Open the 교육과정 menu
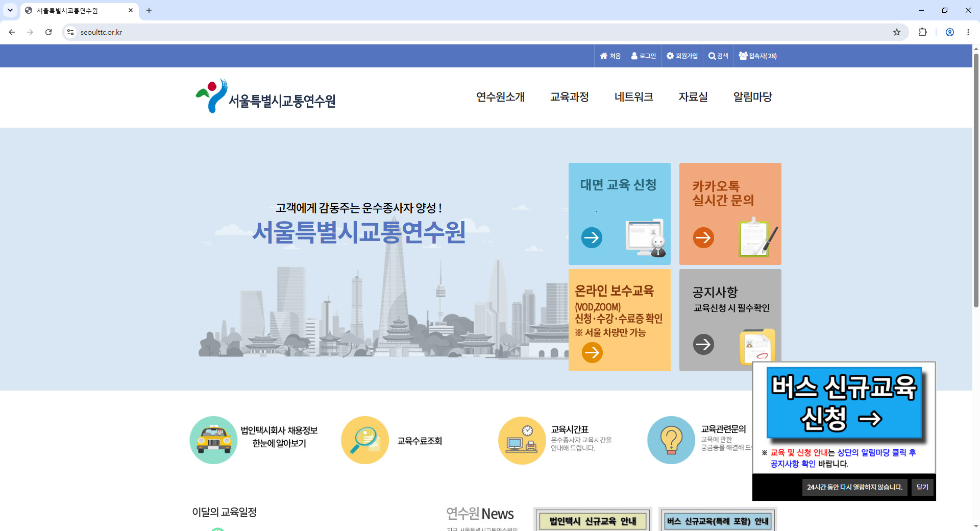This screenshot has width=980, height=531. (x=570, y=96)
